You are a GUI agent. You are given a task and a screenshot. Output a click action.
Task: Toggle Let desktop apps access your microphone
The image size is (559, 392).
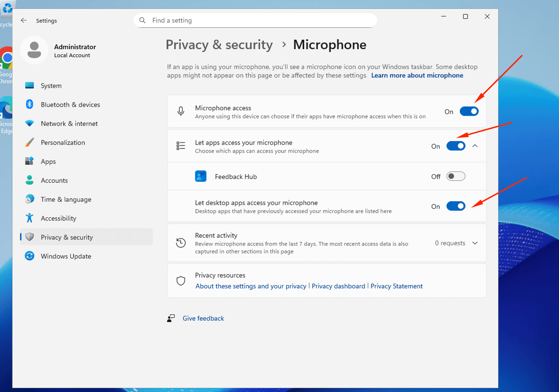(456, 206)
